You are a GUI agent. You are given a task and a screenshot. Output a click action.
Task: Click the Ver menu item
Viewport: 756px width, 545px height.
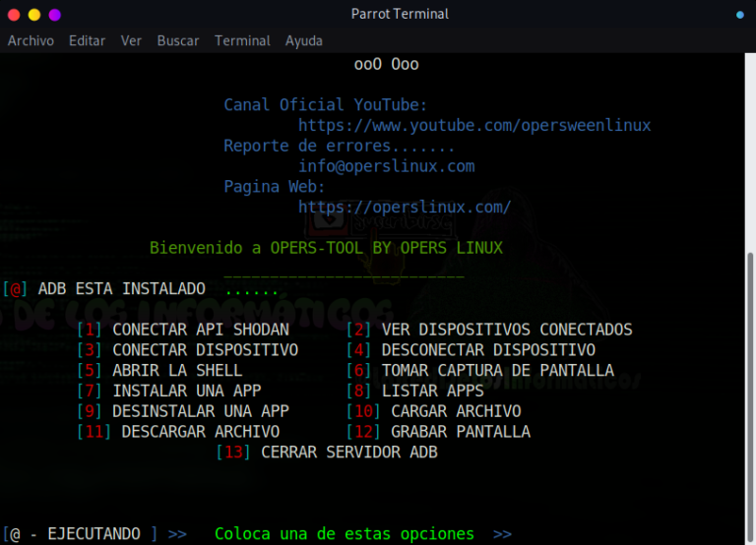(x=131, y=40)
